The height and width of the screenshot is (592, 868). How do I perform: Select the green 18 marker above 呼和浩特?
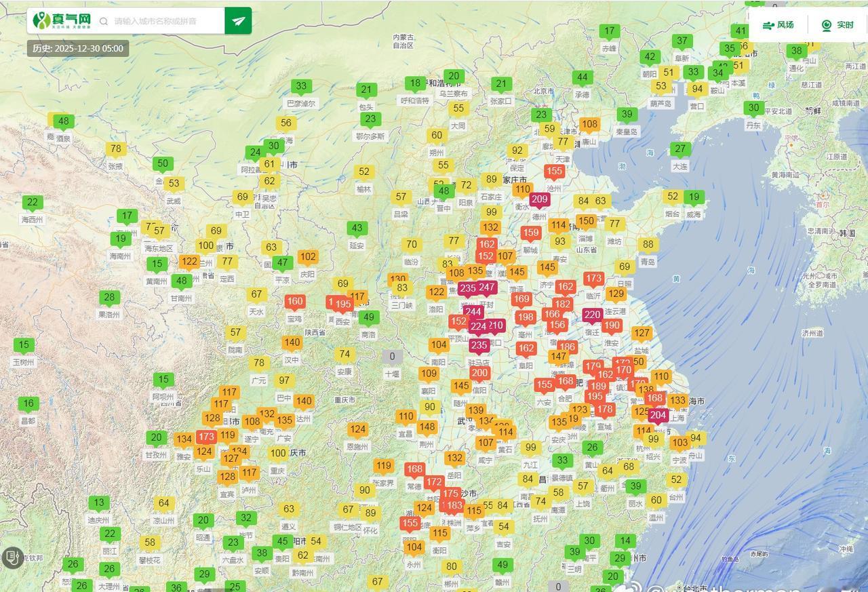click(415, 84)
